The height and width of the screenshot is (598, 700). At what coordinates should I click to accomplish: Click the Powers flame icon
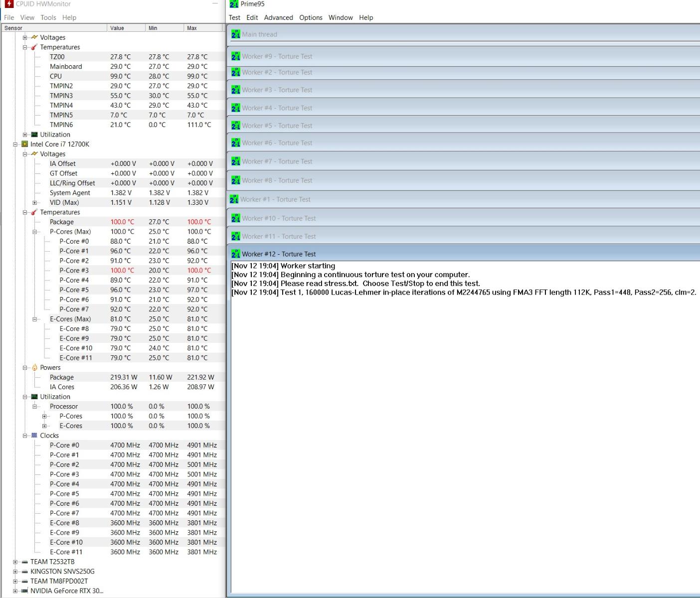[34, 367]
